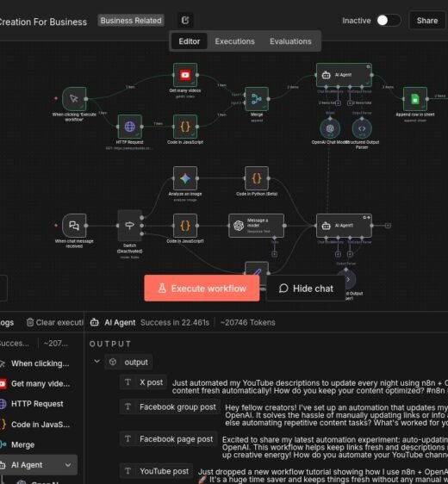
Task: Open the 'Message a model' OpenAI node
Action: coord(256,226)
